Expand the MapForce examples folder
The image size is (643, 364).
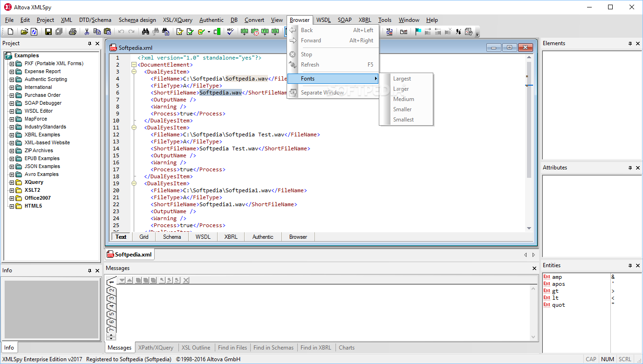click(12, 119)
